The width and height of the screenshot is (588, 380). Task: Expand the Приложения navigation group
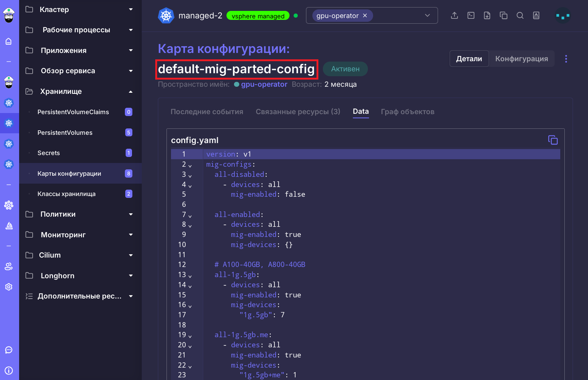[x=80, y=50]
